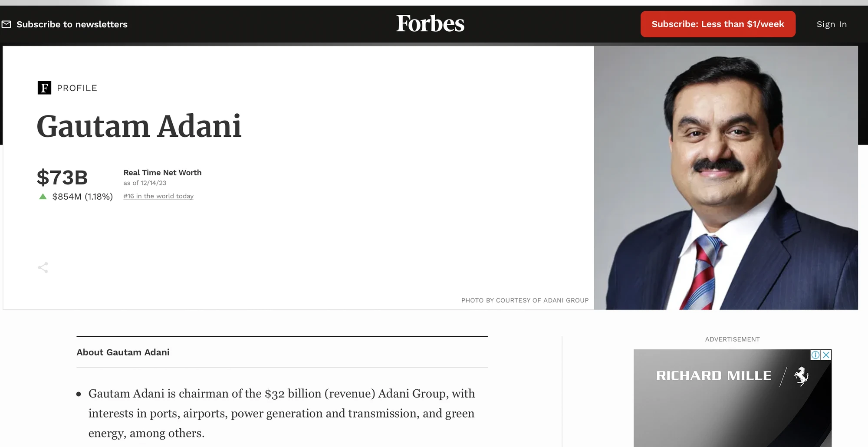Click the 'About Gautam Adani' section heading
The width and height of the screenshot is (868, 447).
click(x=123, y=352)
